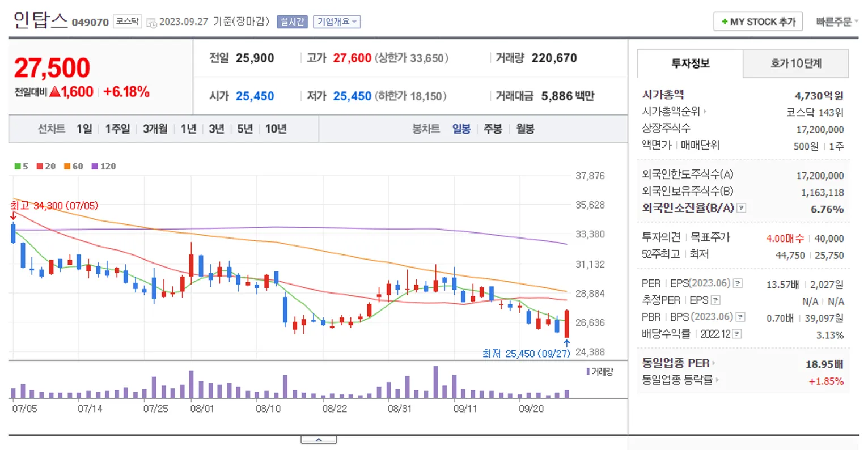Viewport: 868px width, 450px height.
Task: Switch to the 호가10단계 tab
Action: pyautogui.click(x=795, y=63)
